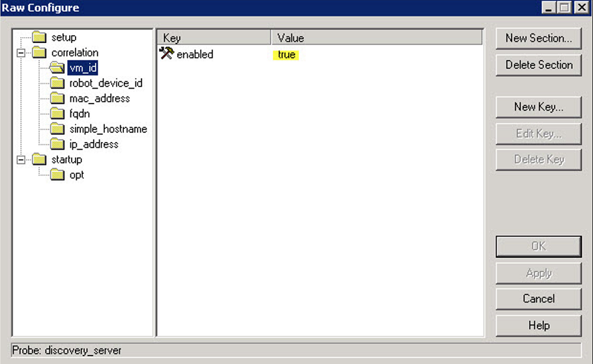Click the correlation folder icon
Image resolution: width=593 pixels, height=364 pixels.
tap(39, 52)
